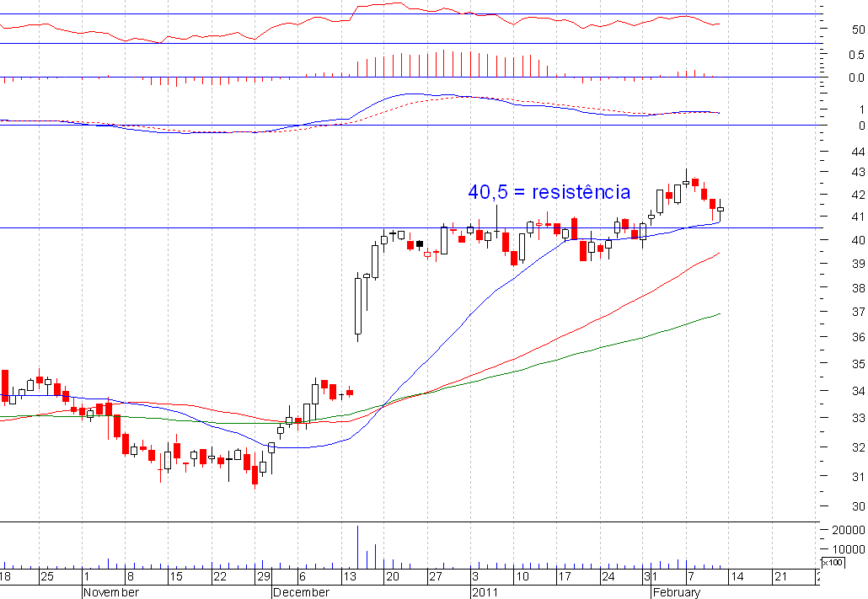Select the 32 price axis label
868x599 pixels.
click(x=858, y=447)
